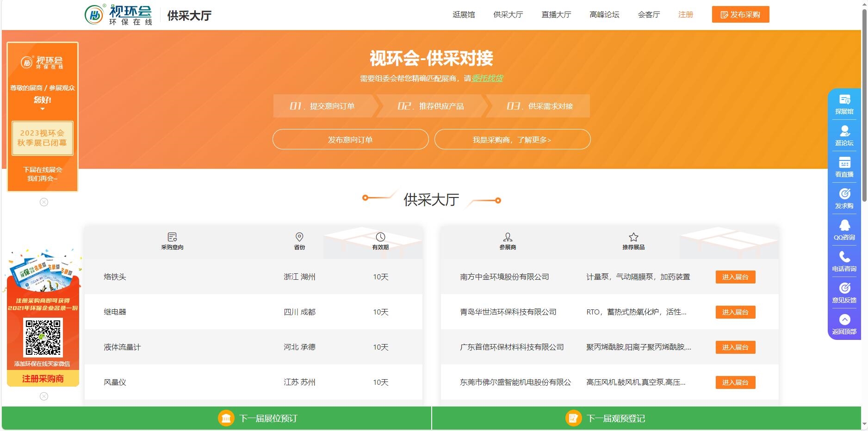
Task: Click the QR code image
Action: pyautogui.click(x=43, y=338)
